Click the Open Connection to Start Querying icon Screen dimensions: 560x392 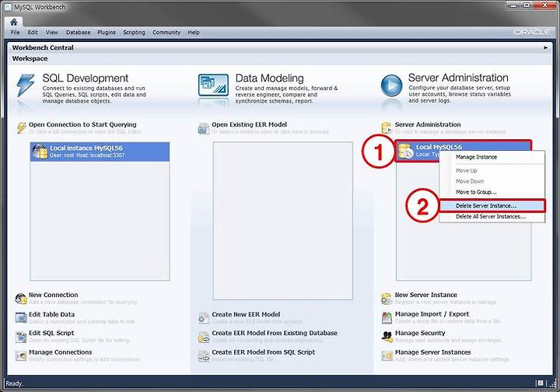click(x=22, y=128)
